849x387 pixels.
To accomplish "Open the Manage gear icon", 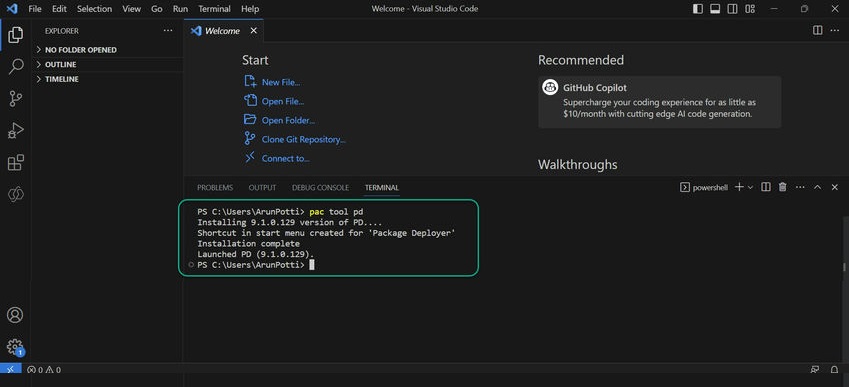I will [15, 347].
